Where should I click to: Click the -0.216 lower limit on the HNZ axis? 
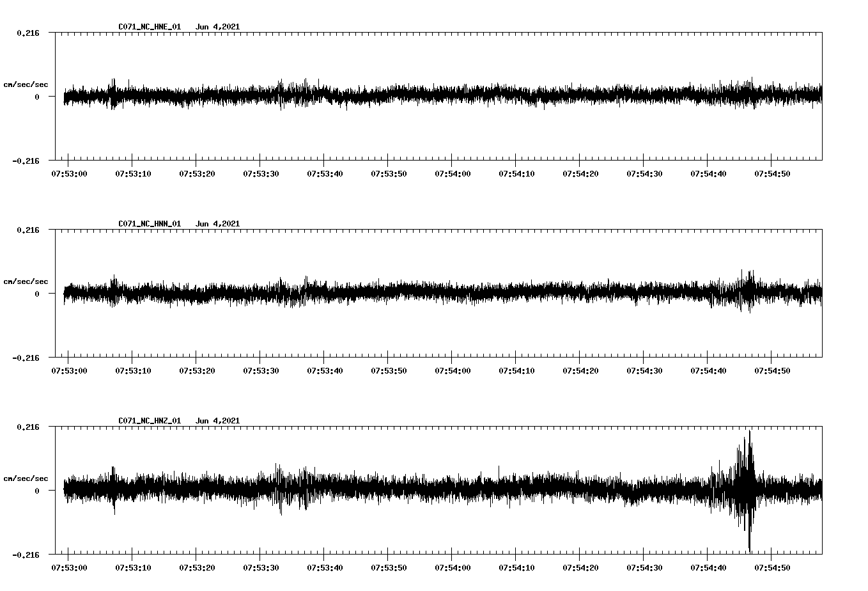click(26, 555)
